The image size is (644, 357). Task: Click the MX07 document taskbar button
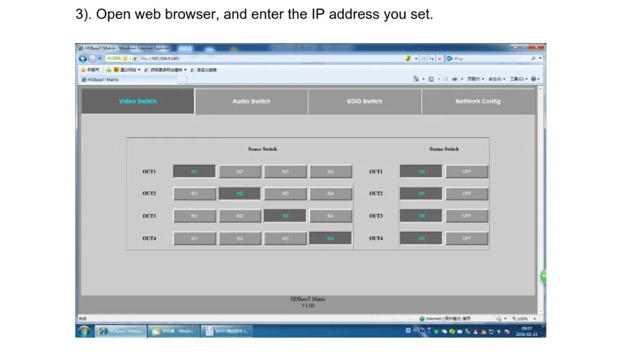[x=227, y=331]
